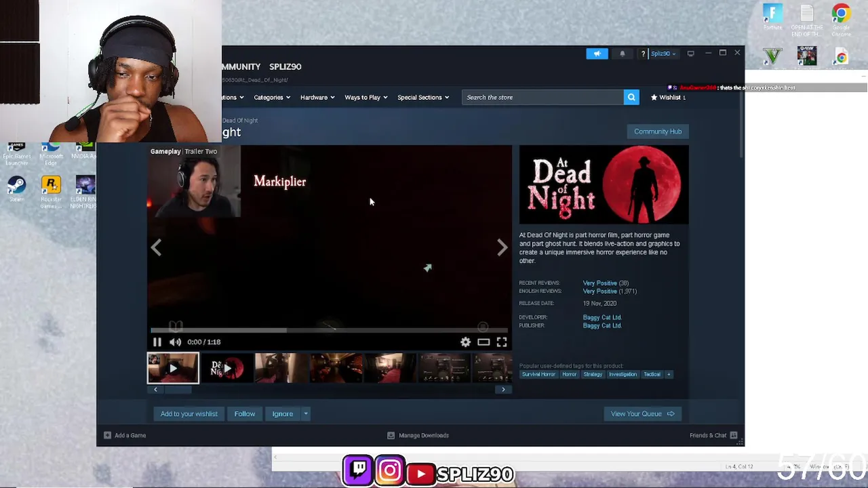Open Friends & Chat icon at bottom
Screen dimensions: 868x488
point(734,435)
